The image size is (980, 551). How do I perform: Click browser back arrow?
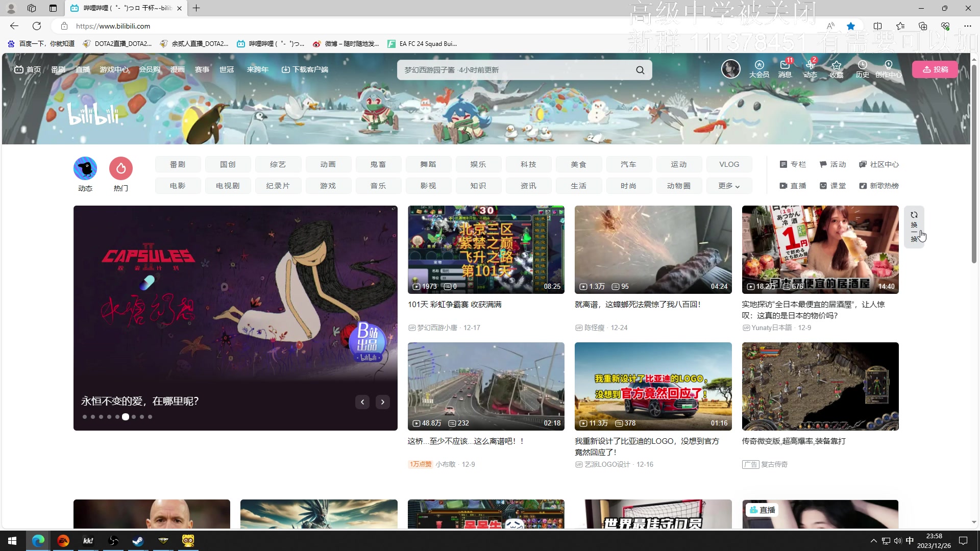(14, 26)
